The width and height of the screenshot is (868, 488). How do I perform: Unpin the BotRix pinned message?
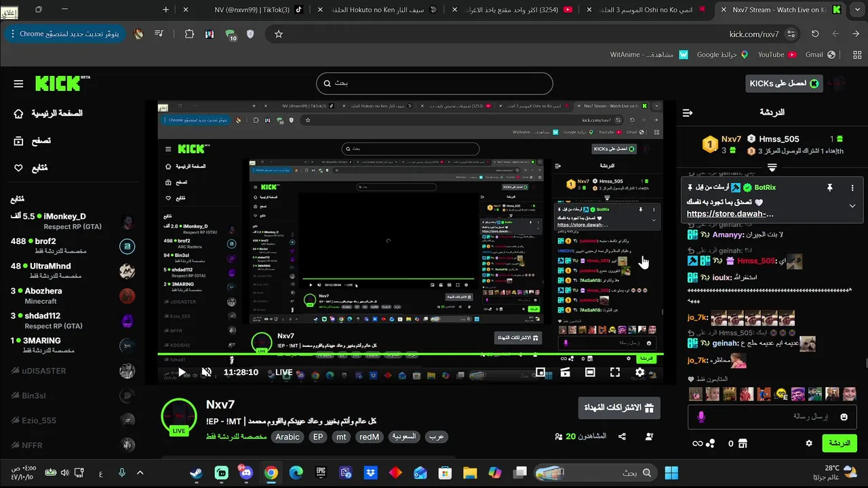pos(829,187)
